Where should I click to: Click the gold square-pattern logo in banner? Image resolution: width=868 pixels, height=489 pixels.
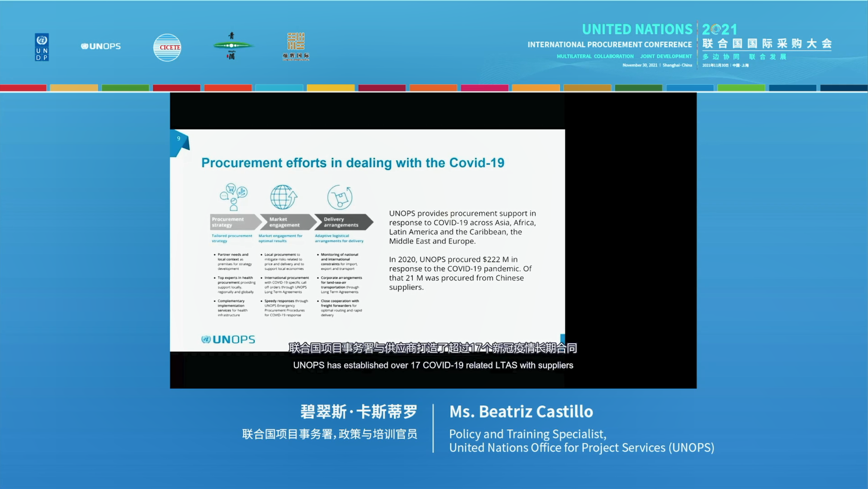(x=296, y=47)
